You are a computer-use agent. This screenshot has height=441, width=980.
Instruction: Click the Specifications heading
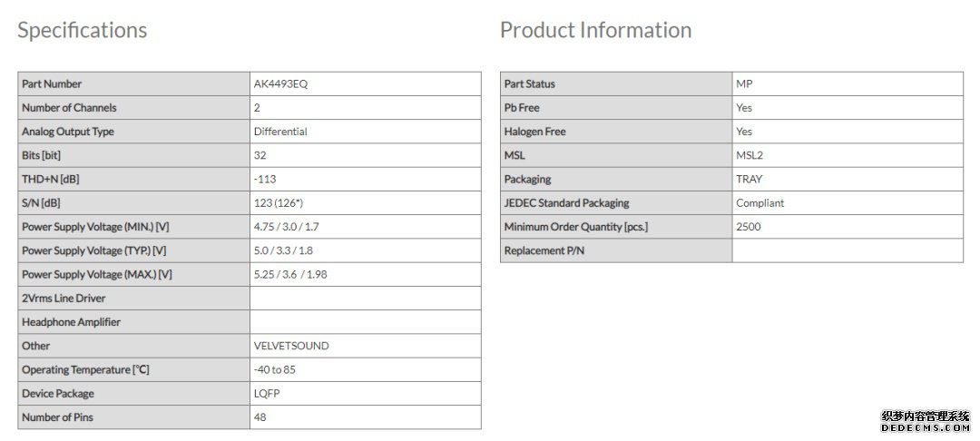(82, 30)
